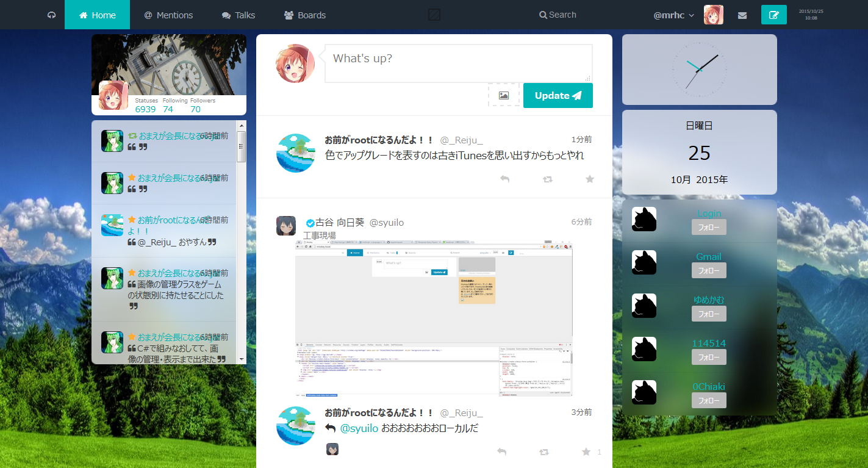Open the @syuilo mention link in reply
The image size is (868, 468).
pos(359,428)
